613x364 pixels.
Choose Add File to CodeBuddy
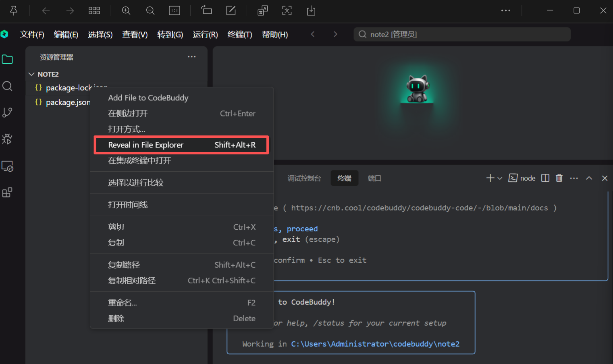click(x=182, y=98)
